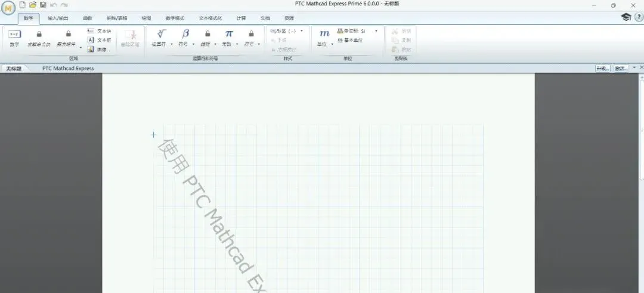This screenshot has height=293, width=644.
Task: Click the 复制 copy button
Action: pyautogui.click(x=401, y=40)
